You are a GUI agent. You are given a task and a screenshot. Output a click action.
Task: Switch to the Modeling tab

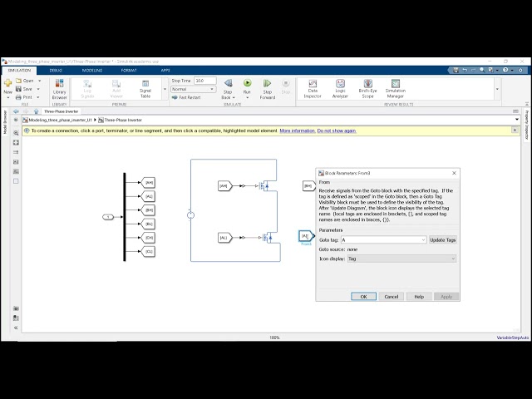click(x=92, y=70)
